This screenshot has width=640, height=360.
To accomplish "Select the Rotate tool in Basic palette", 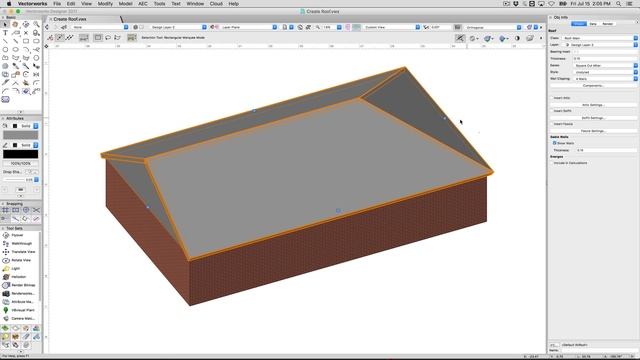I will pyautogui.click(x=26, y=74).
